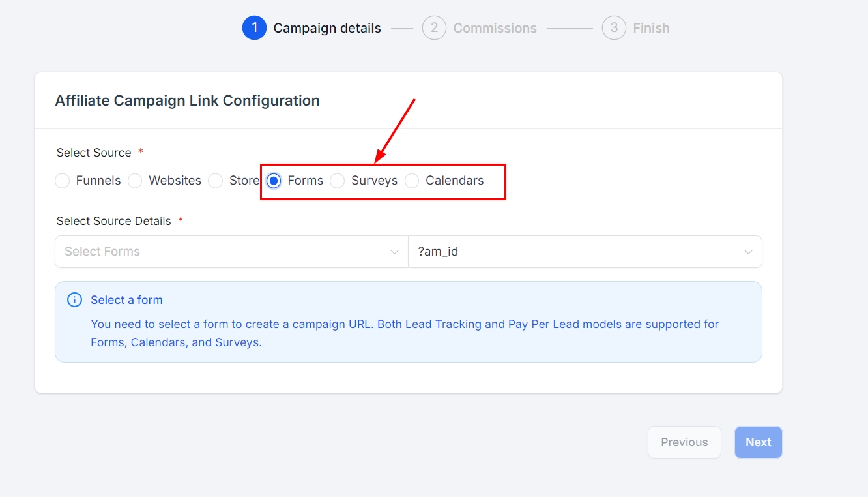The width and height of the screenshot is (868, 497).
Task: Pick Surveys as the source
Action: click(338, 181)
